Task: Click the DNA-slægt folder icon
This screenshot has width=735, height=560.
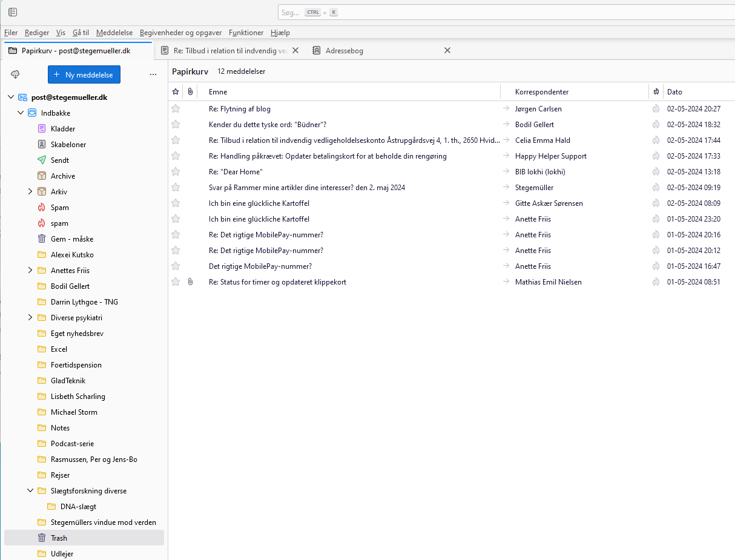Action: [x=51, y=507]
